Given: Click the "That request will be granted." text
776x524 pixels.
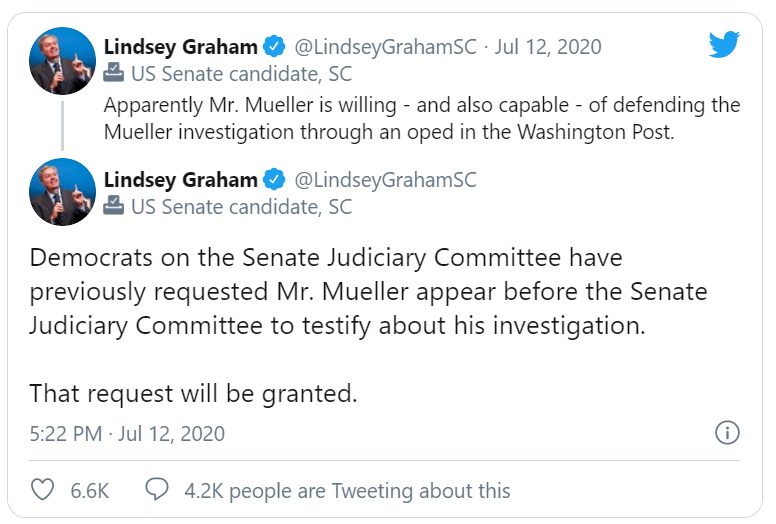Looking at the screenshot, I should (x=193, y=393).
